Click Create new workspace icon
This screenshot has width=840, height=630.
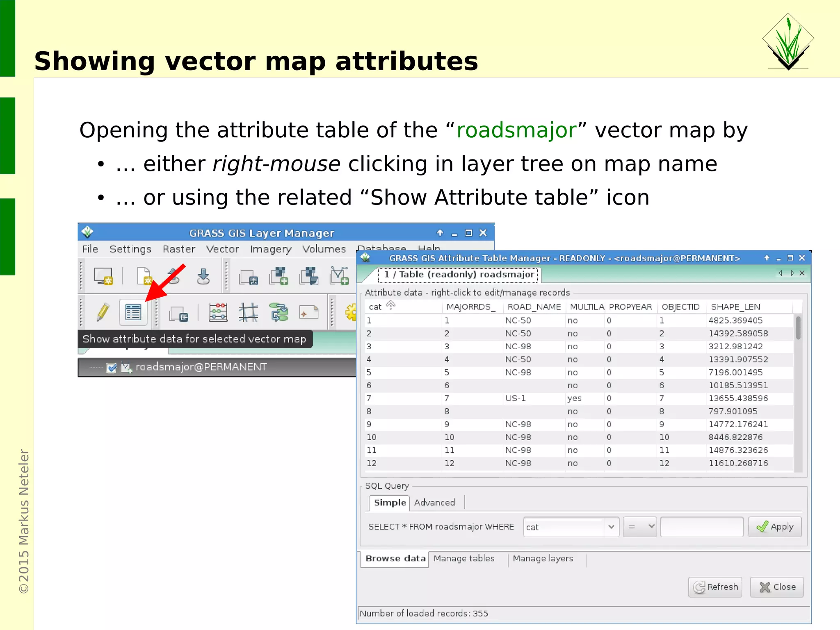click(x=144, y=276)
